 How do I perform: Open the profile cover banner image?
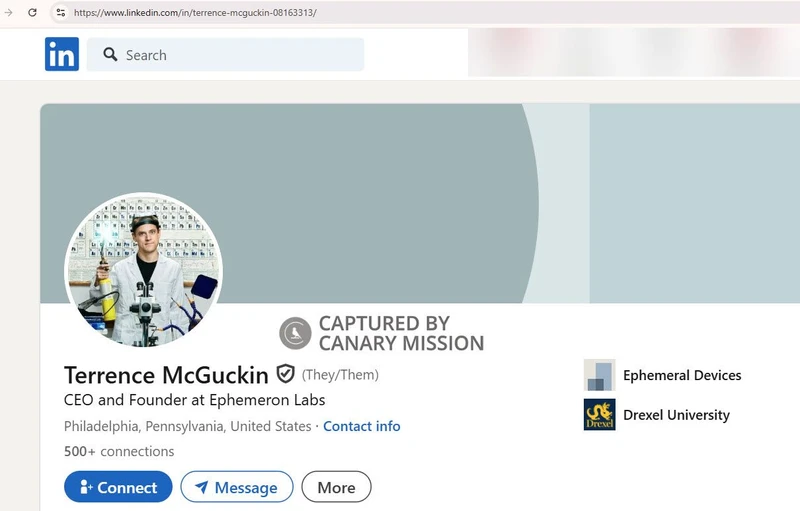tap(420, 204)
